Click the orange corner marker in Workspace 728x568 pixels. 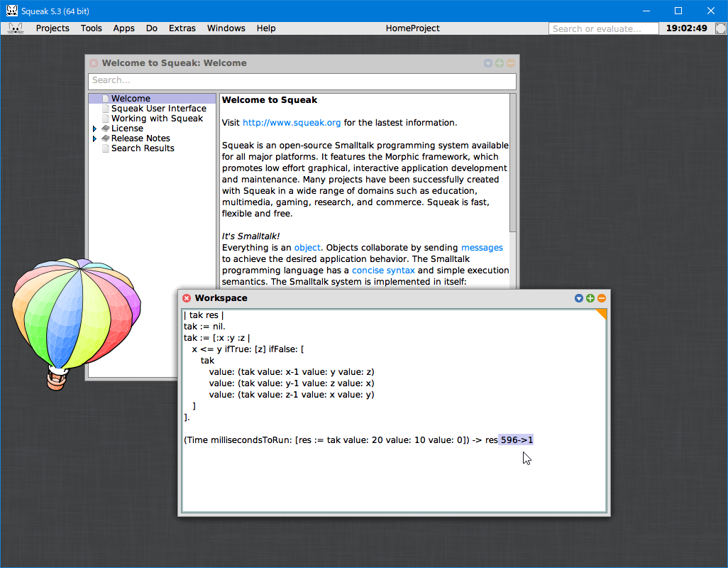coord(602,315)
